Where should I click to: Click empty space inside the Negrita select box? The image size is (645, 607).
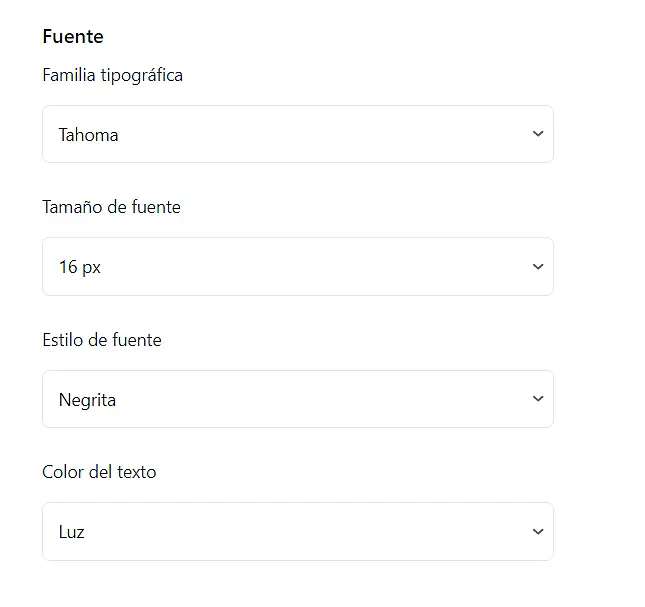click(x=330, y=399)
